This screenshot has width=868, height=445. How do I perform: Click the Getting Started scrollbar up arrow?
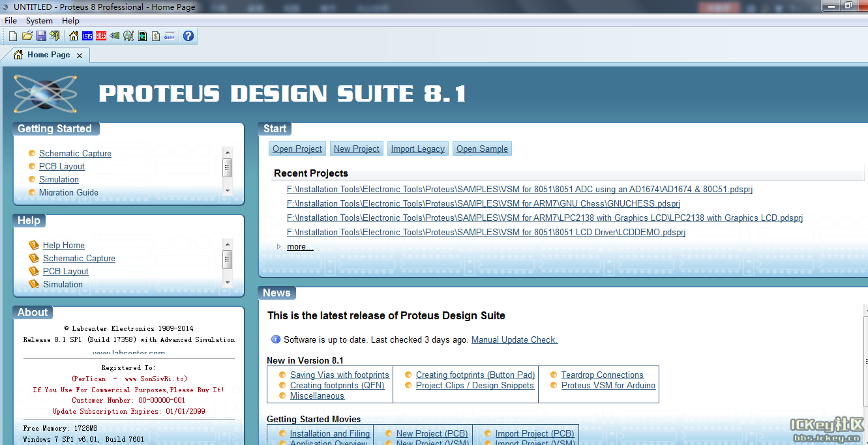(227, 151)
